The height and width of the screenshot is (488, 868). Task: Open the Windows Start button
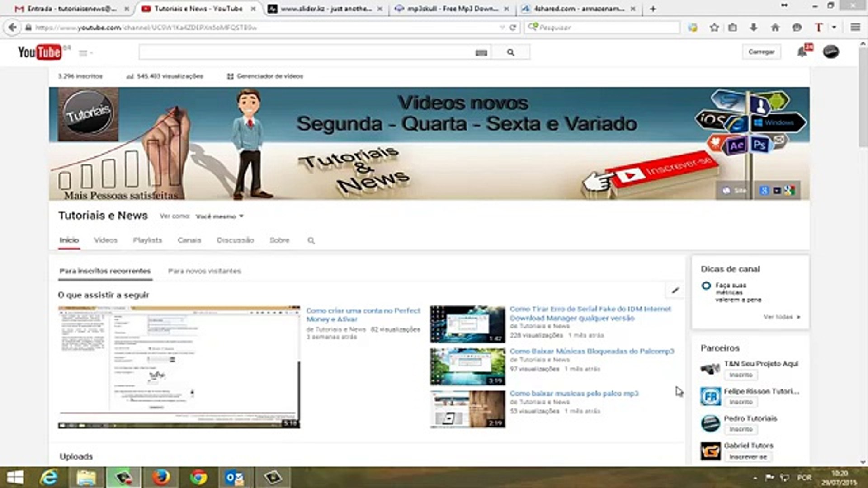click(15, 478)
